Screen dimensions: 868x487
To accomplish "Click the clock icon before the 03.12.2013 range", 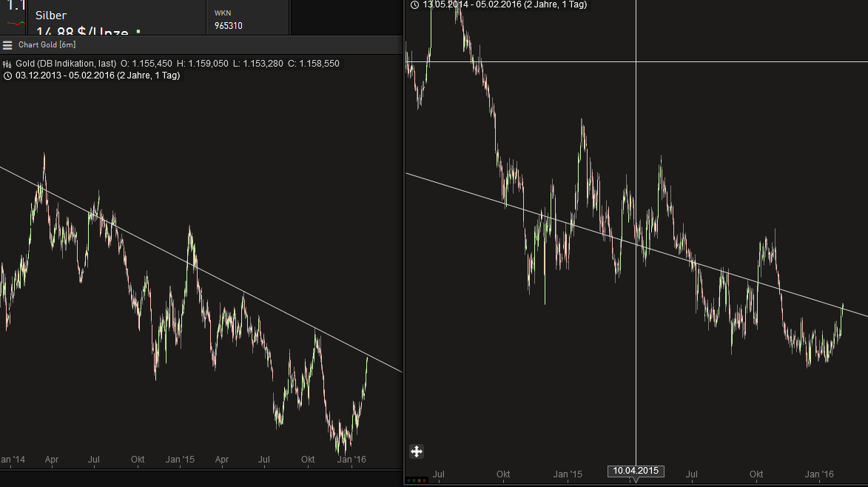I will click(8, 75).
